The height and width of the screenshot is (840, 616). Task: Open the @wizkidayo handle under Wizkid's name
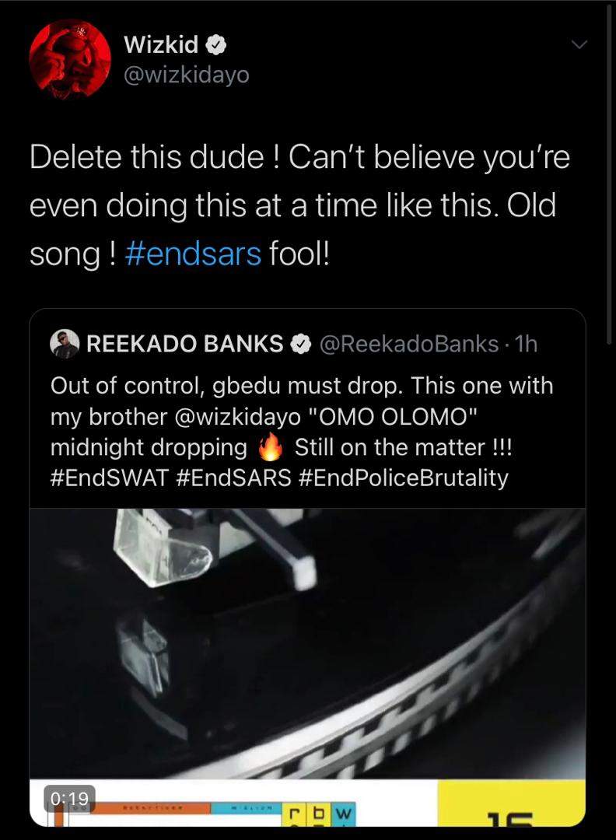[x=186, y=75]
